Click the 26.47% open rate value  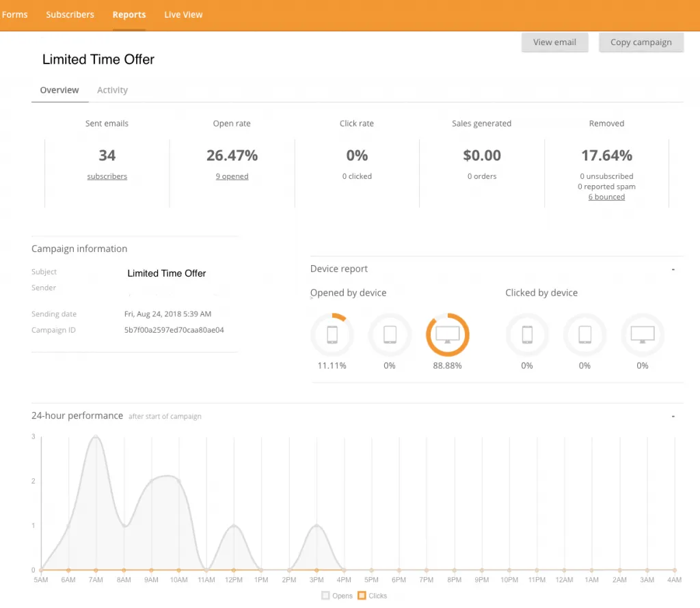232,155
